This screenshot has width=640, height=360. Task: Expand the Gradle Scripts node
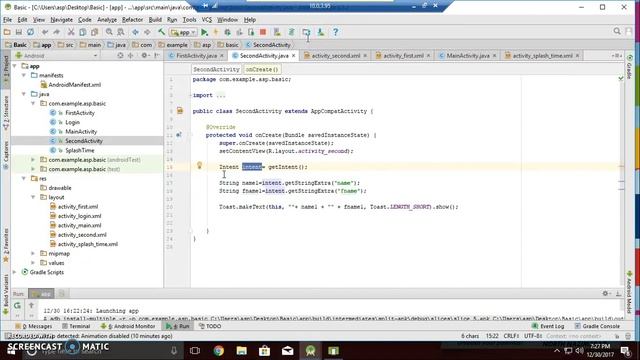click(x=15, y=272)
